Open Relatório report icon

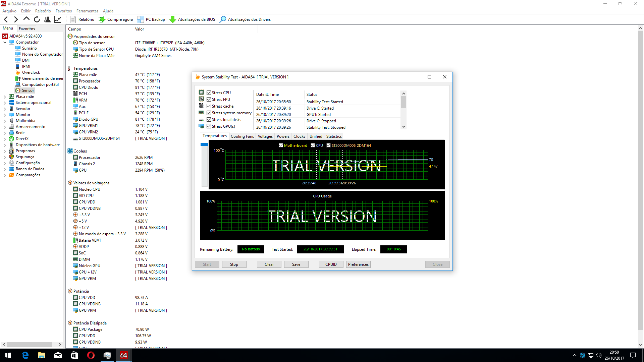(73, 19)
